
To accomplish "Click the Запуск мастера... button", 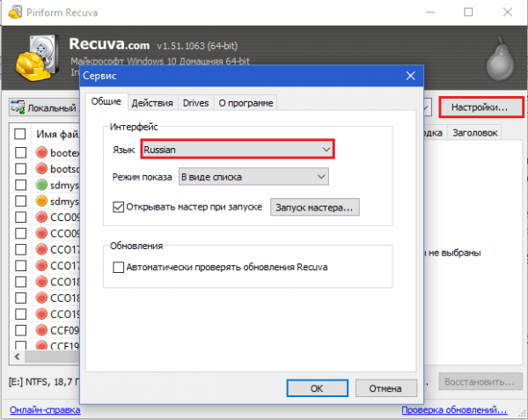I will (x=314, y=207).
